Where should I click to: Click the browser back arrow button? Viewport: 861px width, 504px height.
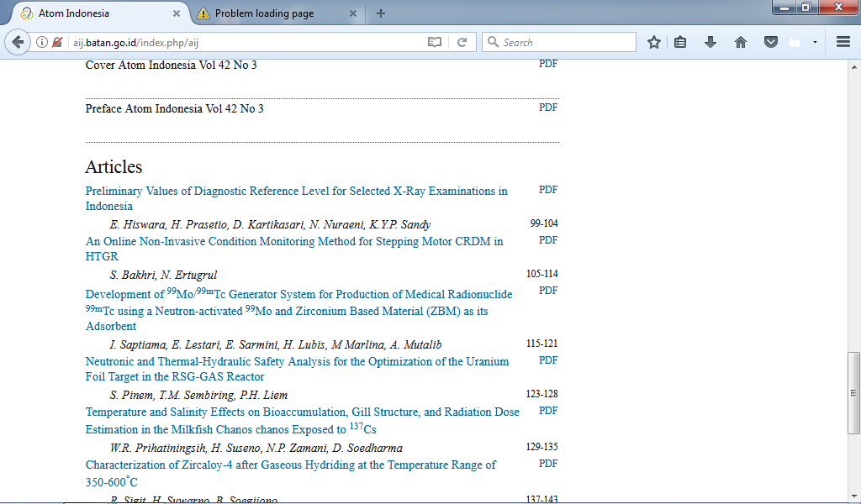[x=18, y=42]
